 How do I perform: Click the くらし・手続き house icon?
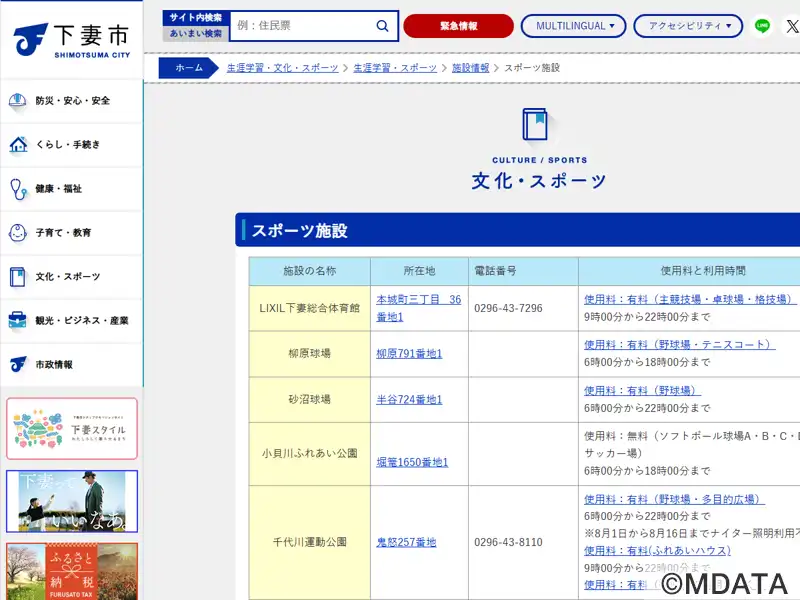[18, 145]
